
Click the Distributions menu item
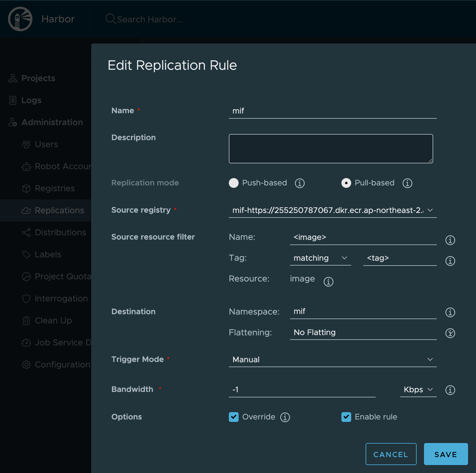pos(26,232)
